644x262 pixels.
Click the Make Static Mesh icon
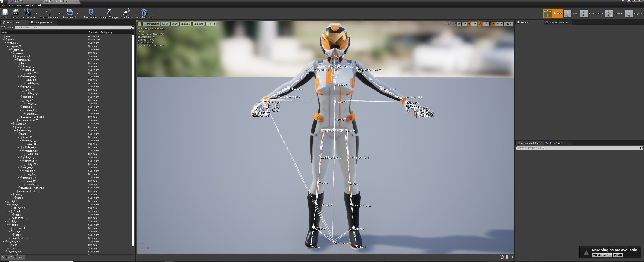coord(144,12)
